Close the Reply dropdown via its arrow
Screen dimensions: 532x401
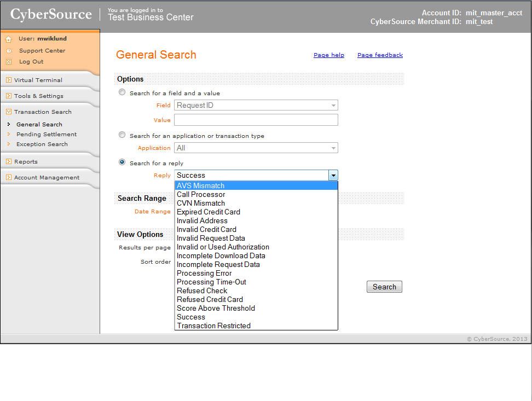point(333,176)
